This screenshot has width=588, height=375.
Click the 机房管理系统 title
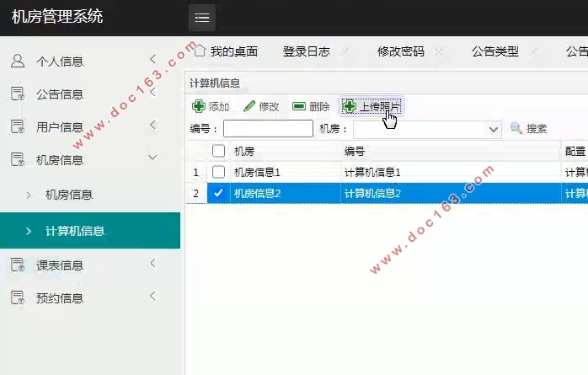pyautogui.click(x=57, y=17)
